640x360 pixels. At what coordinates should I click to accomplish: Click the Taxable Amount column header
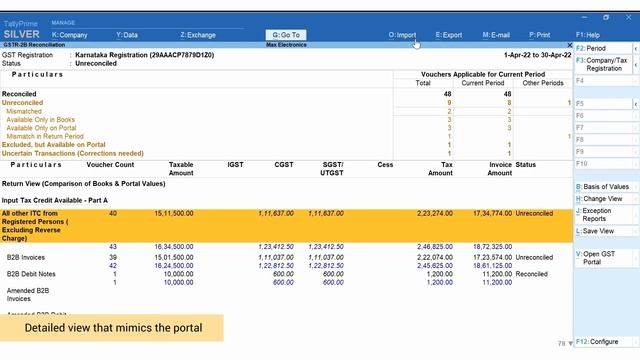[x=181, y=169]
